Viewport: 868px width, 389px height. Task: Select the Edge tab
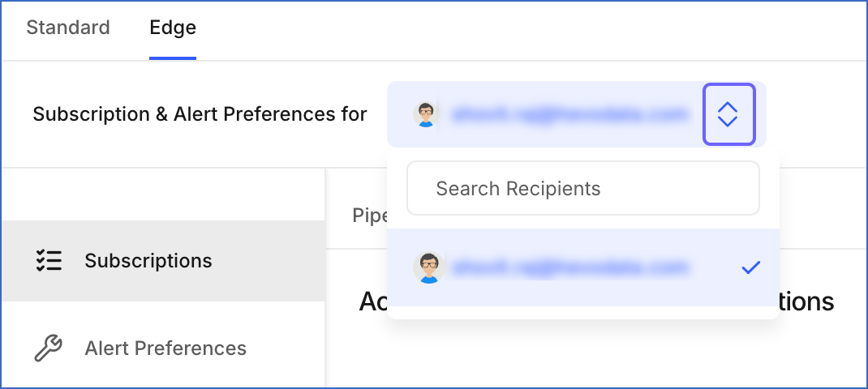(173, 28)
